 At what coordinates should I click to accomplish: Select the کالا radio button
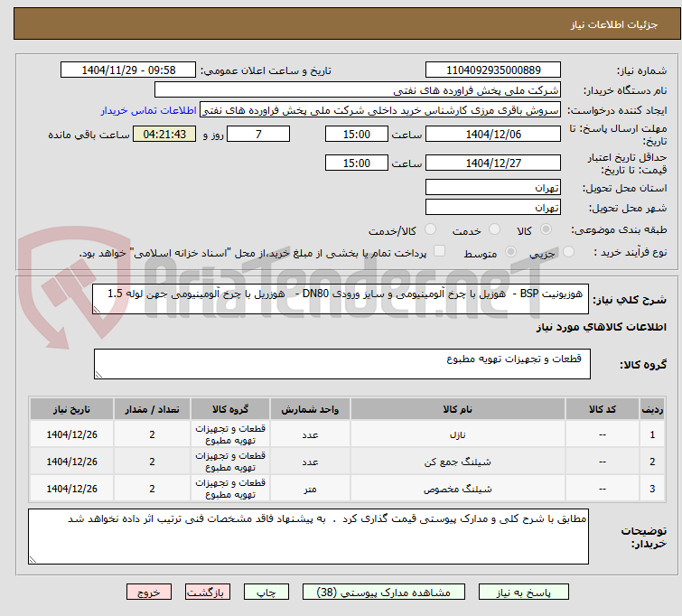[x=546, y=229]
